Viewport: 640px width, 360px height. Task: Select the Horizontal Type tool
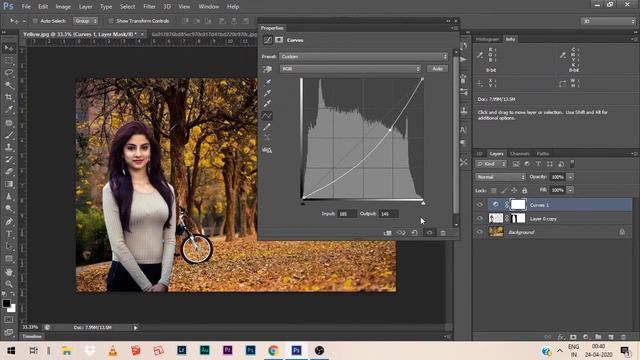(x=9, y=234)
